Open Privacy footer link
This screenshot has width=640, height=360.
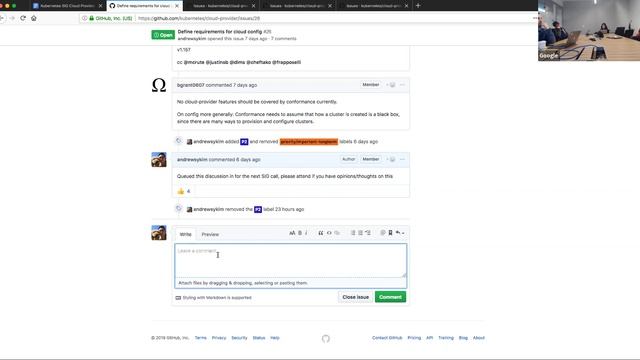click(x=219, y=338)
